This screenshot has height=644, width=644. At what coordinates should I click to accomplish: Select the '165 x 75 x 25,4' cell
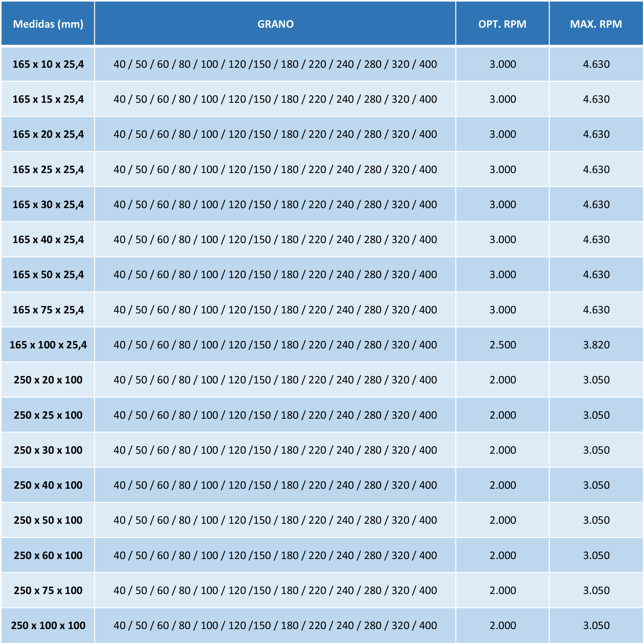48,310
